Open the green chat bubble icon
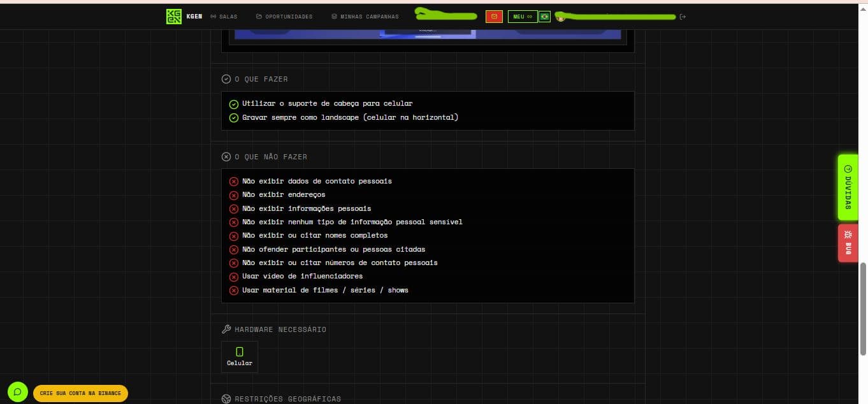 coord(18,392)
